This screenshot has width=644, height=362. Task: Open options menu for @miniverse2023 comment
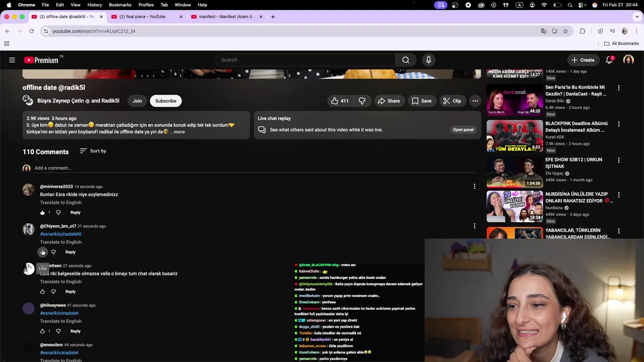[x=474, y=187]
